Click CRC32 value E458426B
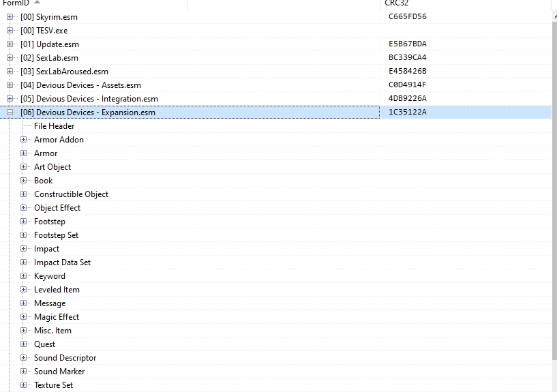 pos(408,71)
